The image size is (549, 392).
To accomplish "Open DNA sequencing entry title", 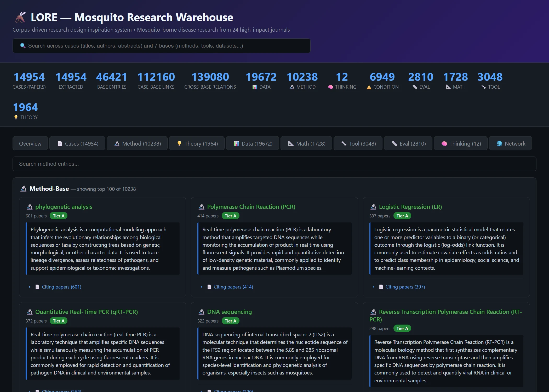I will (229, 312).
